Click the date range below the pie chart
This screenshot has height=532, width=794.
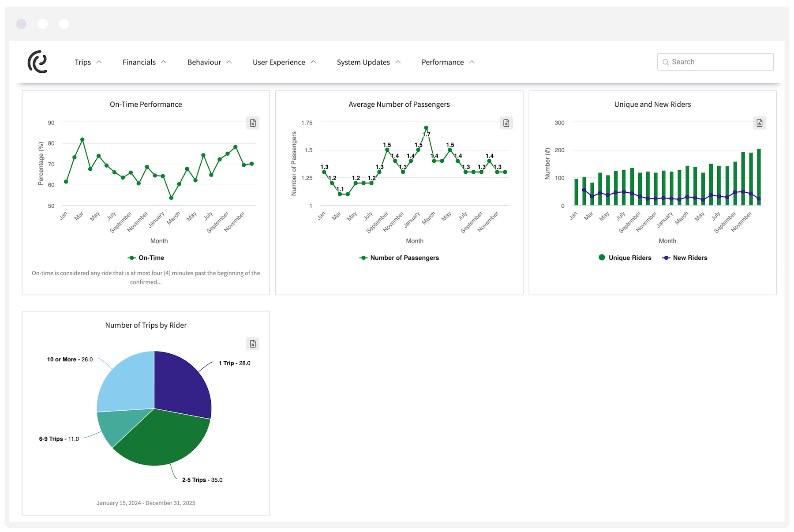[x=146, y=503]
